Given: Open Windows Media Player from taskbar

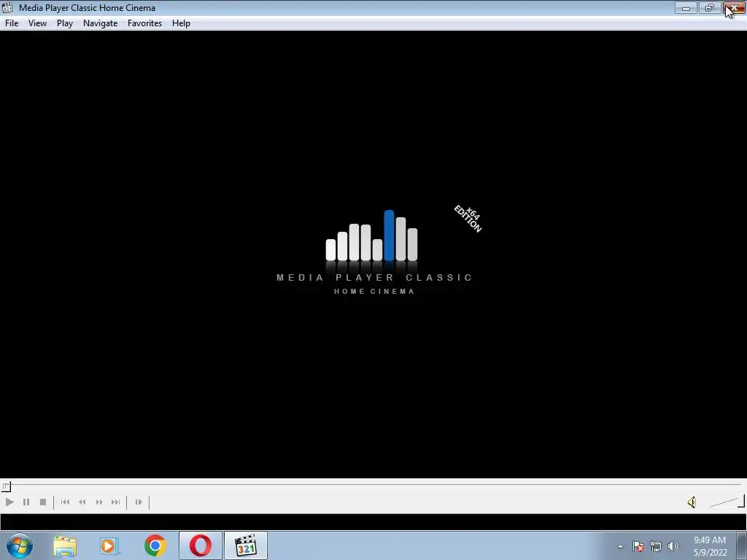Looking at the screenshot, I should click(109, 545).
